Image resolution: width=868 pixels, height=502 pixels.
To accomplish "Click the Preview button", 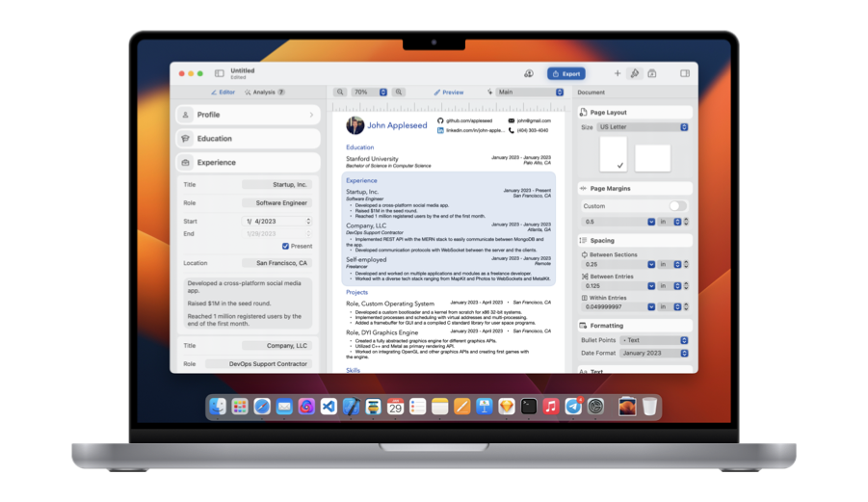I will pos(448,92).
